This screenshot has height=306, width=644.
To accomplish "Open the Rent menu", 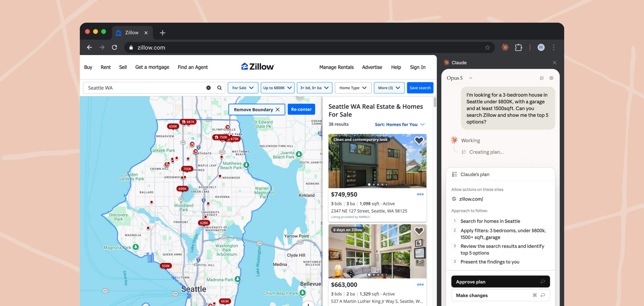I will click(x=106, y=67).
